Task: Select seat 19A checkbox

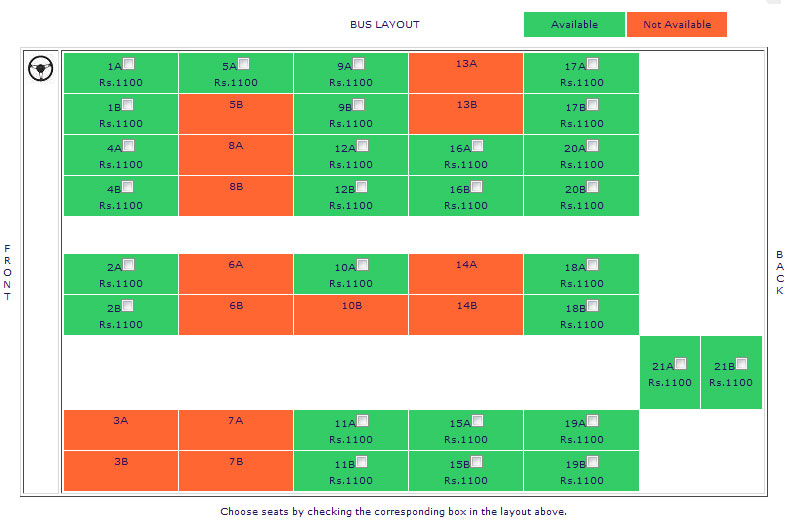Action: pos(593,421)
